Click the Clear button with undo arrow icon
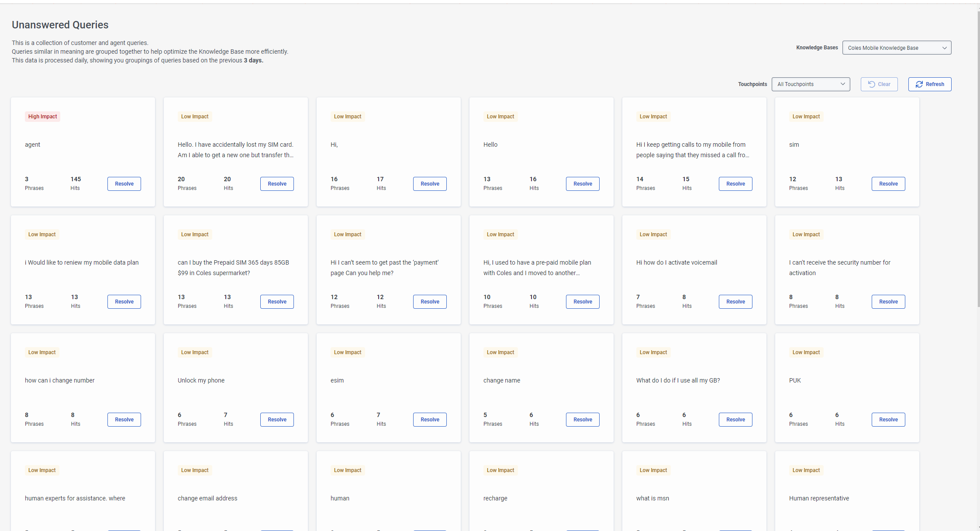 coord(879,84)
